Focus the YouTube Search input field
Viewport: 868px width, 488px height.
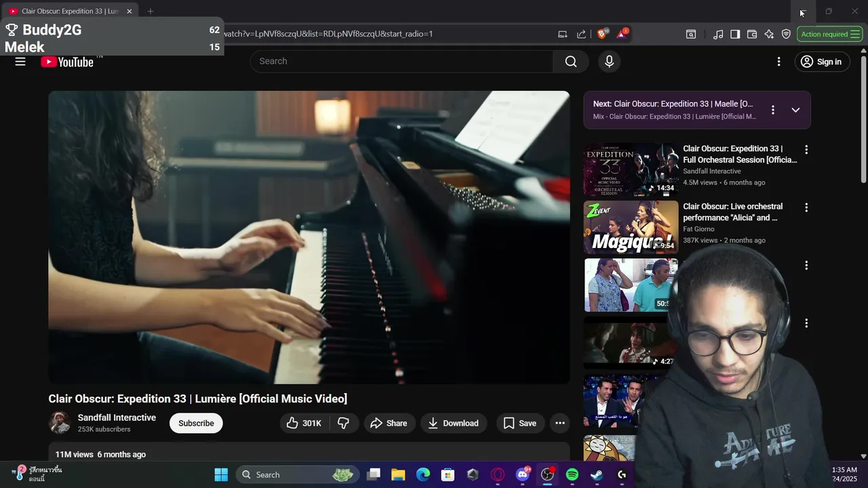point(401,62)
